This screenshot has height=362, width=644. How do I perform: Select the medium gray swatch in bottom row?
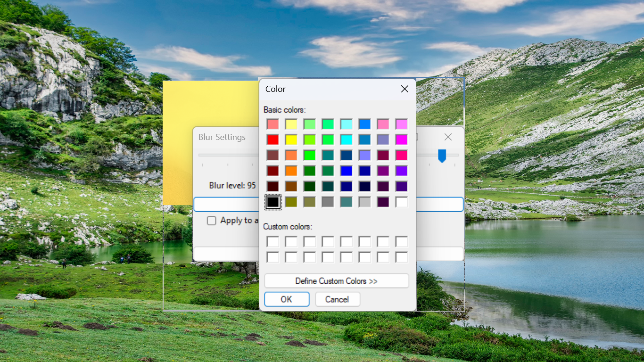pos(328,202)
